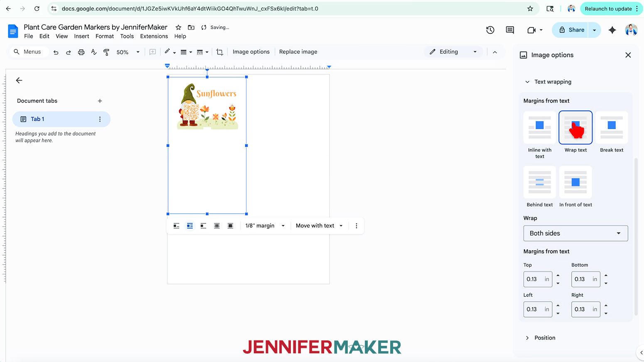Click the paint format icon
644x362 pixels.
coord(106,52)
